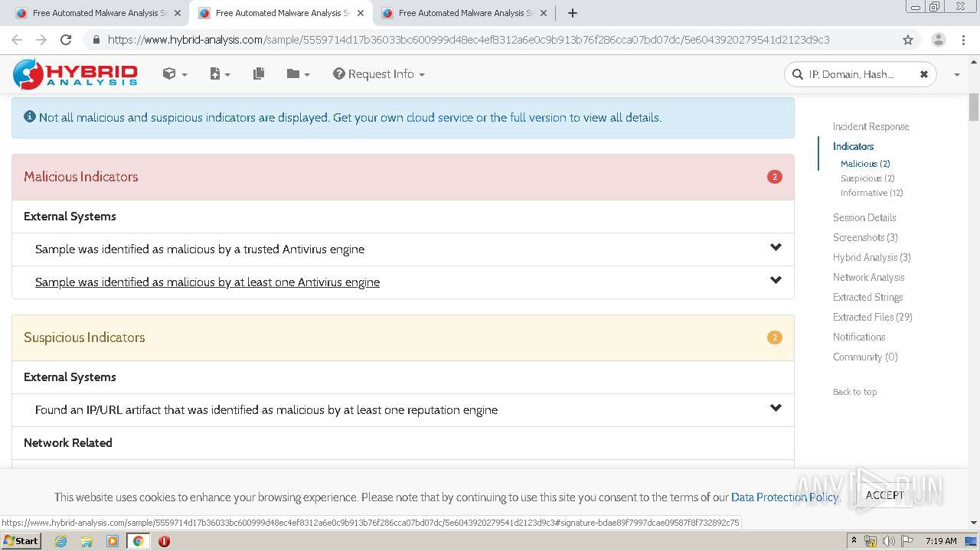
Task: Open a new browser tab
Action: (x=573, y=13)
